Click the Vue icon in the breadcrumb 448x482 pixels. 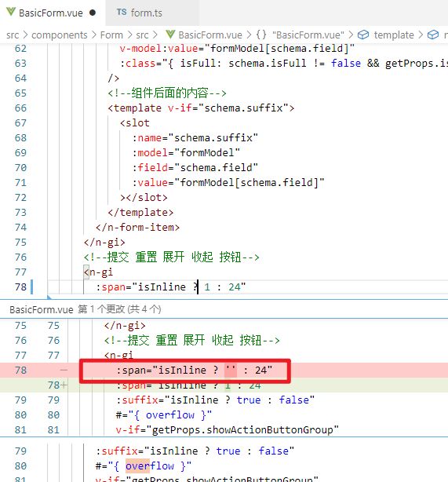pos(170,35)
